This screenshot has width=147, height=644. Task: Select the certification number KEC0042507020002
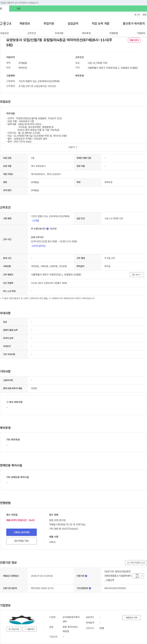(115, 588)
